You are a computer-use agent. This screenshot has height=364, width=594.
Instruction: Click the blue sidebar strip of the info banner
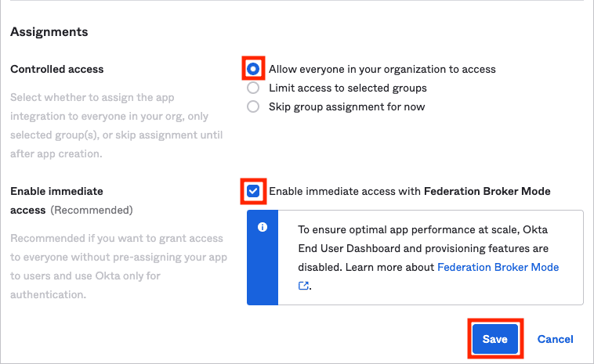(263, 258)
